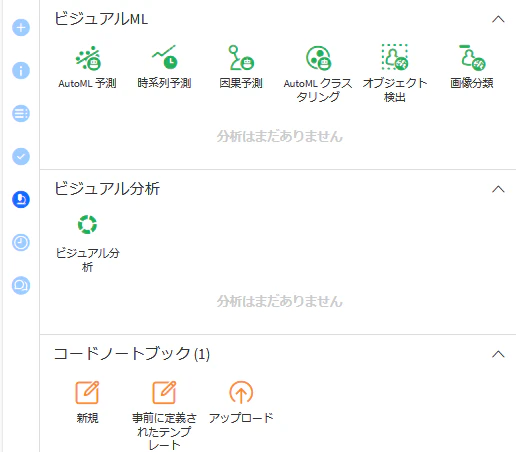Viewport: 516px width, 452px height.
Task: Collapse the コードノートブック section
Action: click(498, 354)
